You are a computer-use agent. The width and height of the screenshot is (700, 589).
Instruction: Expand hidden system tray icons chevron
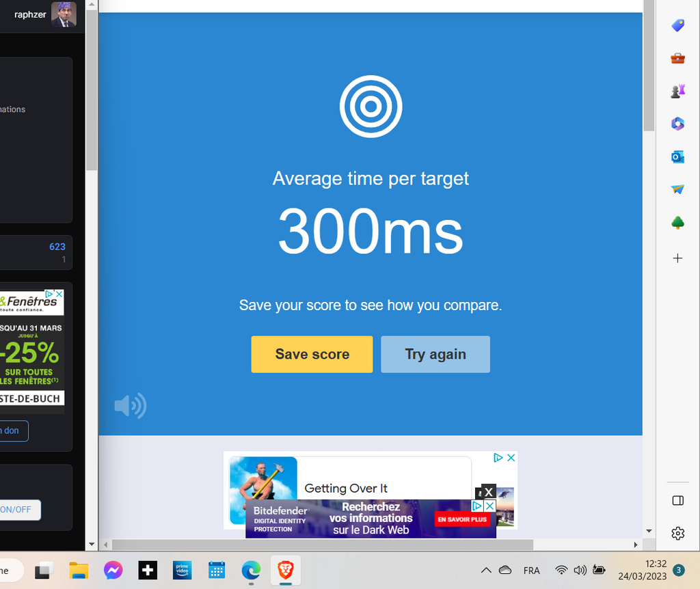click(486, 570)
